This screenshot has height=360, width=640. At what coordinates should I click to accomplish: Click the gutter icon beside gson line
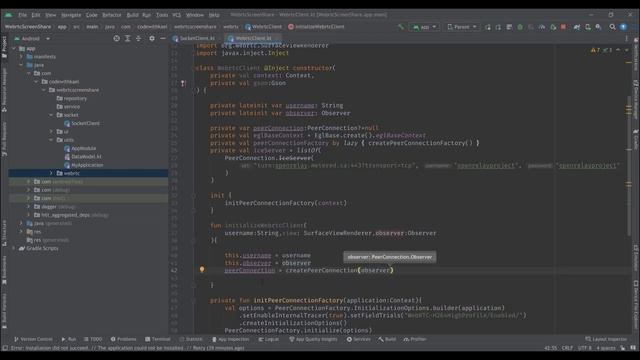click(183, 83)
